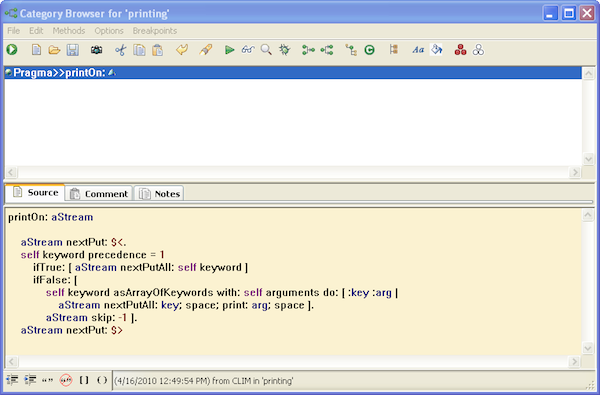Viewport: 600px width, 395px height.
Task: Click the yellow undo arrow icon
Action: click(x=182, y=50)
